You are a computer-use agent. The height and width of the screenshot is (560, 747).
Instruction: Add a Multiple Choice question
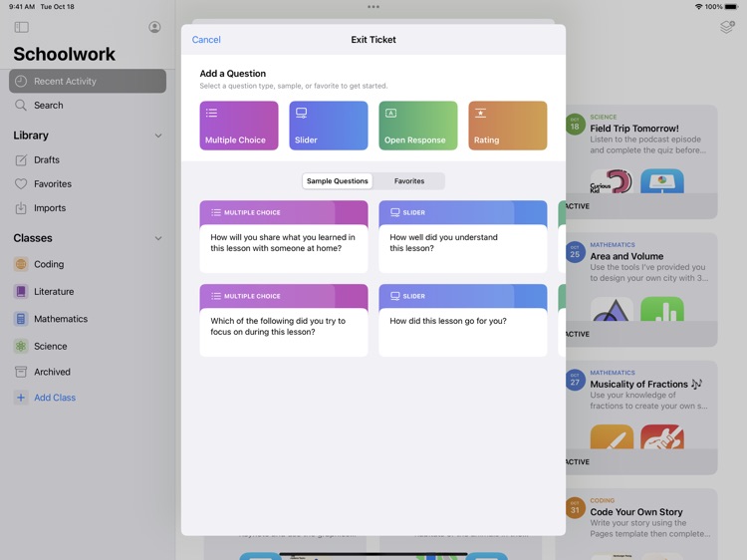tap(239, 126)
